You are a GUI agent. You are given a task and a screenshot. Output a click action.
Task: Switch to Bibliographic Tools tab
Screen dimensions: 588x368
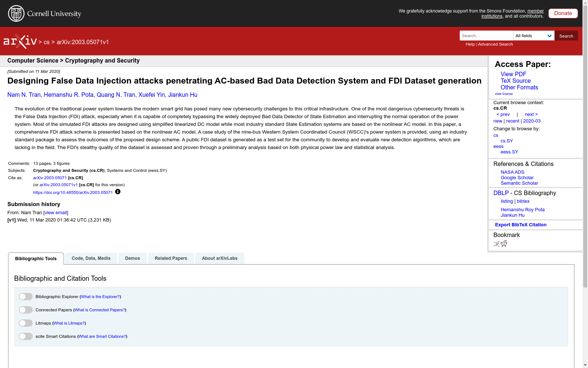click(36, 259)
